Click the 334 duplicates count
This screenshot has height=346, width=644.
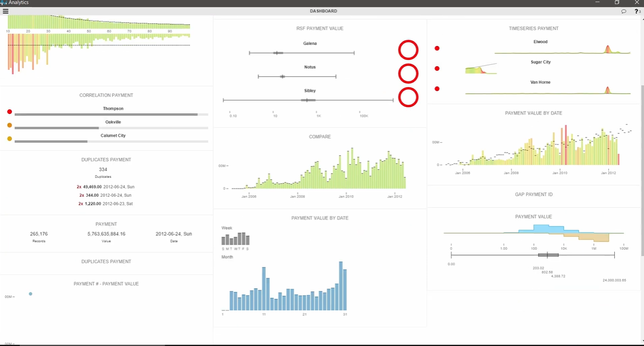pos(103,170)
